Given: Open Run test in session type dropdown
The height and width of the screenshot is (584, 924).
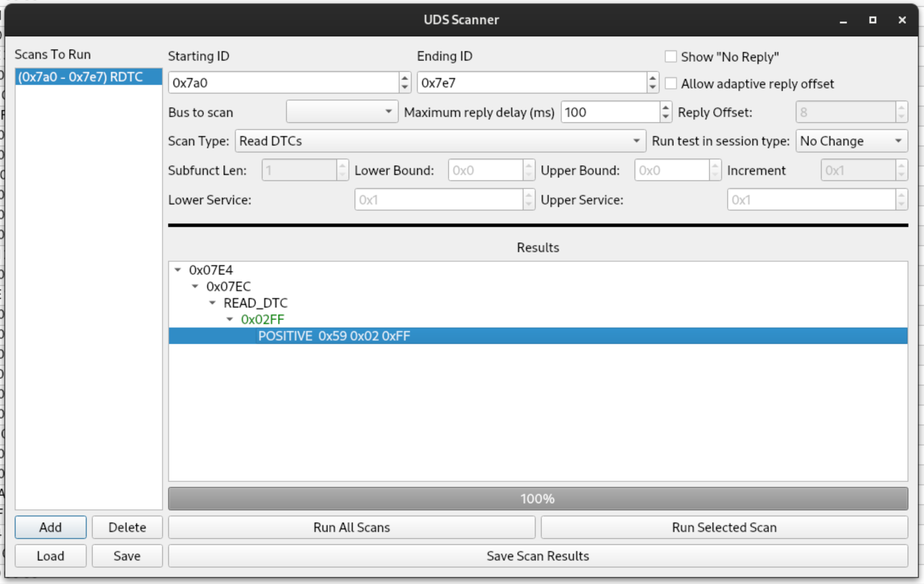Looking at the screenshot, I should 851,141.
